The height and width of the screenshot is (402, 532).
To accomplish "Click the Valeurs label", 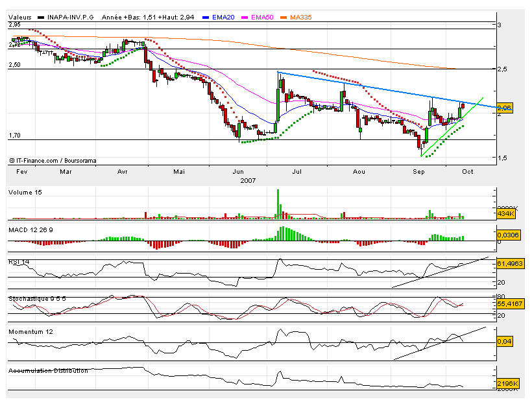I will (19, 18).
